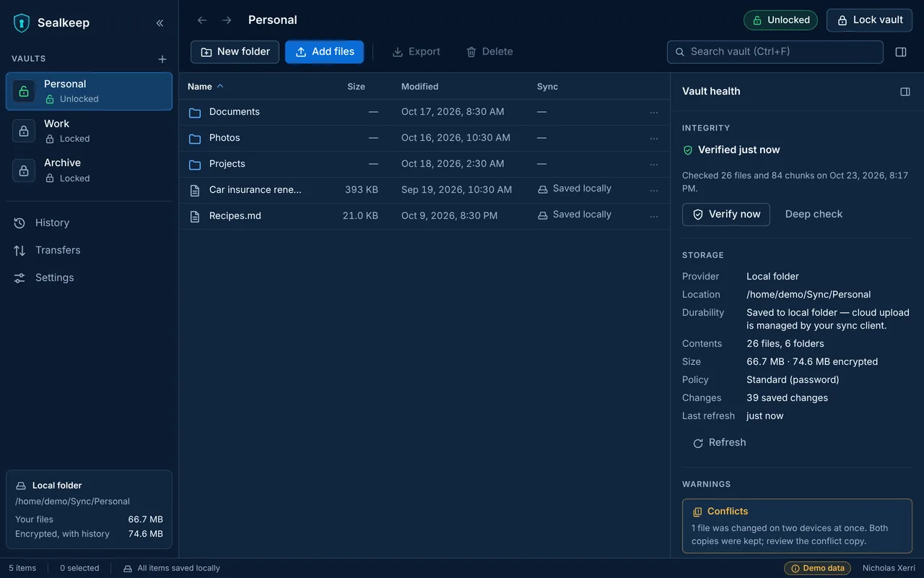Click the Lock vault button

(x=869, y=20)
